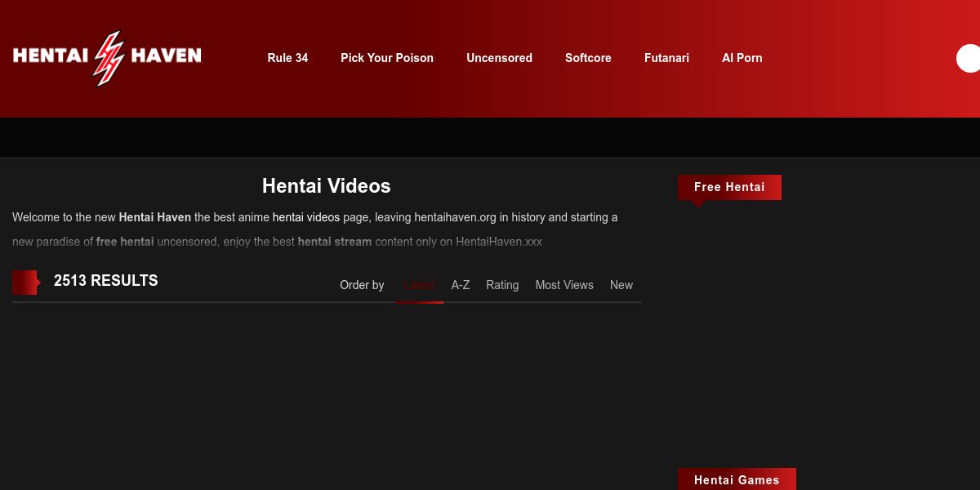This screenshot has width=980, height=490.
Task: Click the 'Hentai Haven' bold text in intro
Action: pyautogui.click(x=155, y=217)
